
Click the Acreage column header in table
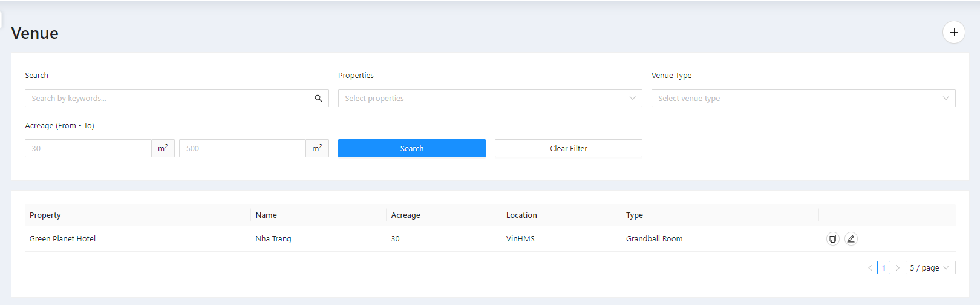pyautogui.click(x=405, y=215)
